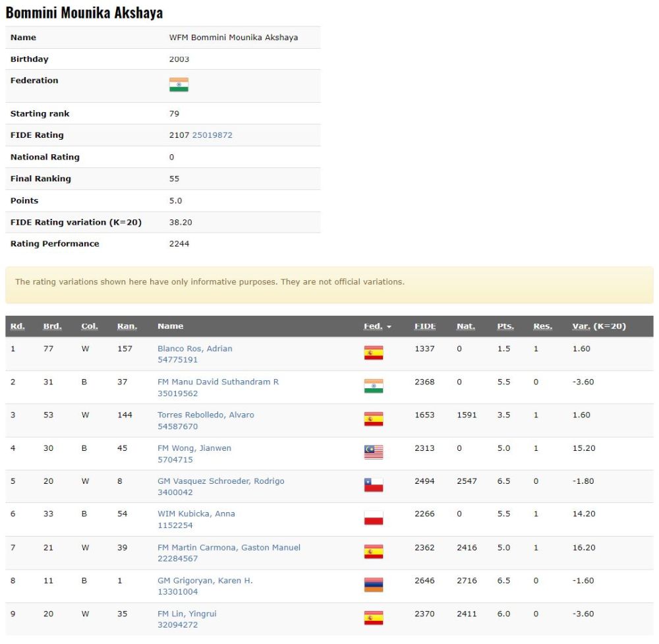Open FIDE ID link 1152254
The width and height of the screenshot is (659, 644).
point(175,525)
